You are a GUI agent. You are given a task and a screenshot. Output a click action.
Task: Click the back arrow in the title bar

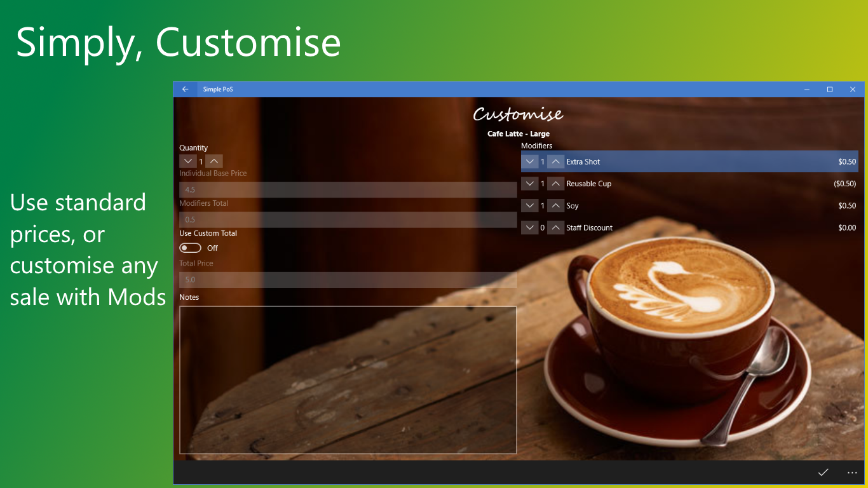pyautogui.click(x=186, y=89)
